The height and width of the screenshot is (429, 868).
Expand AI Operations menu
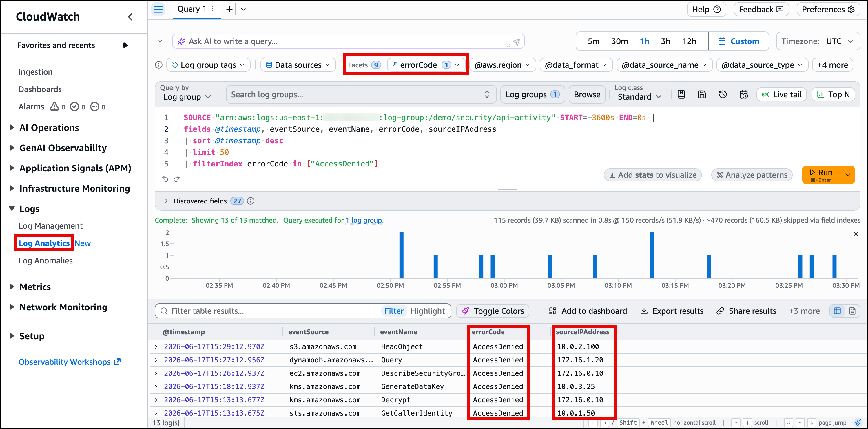(12, 128)
